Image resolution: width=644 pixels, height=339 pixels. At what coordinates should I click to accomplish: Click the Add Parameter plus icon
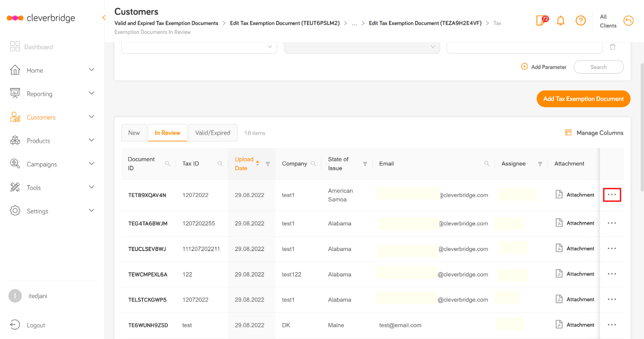click(x=525, y=67)
